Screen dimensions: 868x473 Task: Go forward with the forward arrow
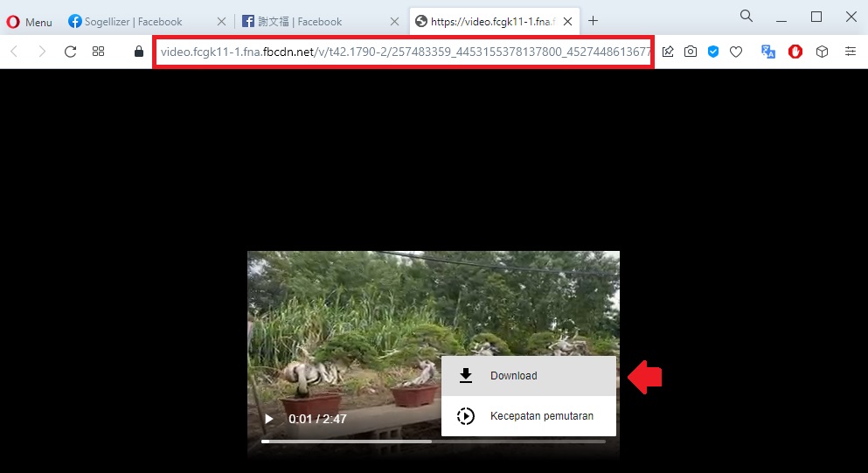point(42,52)
